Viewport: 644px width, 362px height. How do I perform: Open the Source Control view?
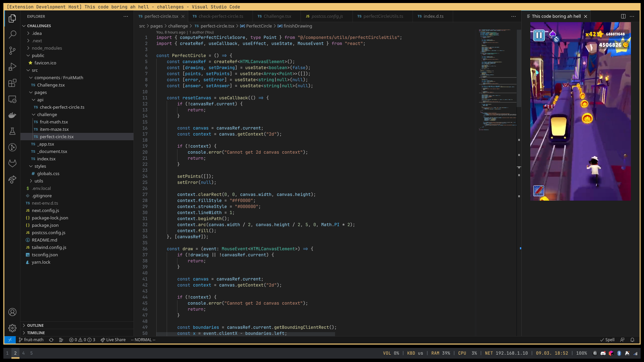pos(12,51)
